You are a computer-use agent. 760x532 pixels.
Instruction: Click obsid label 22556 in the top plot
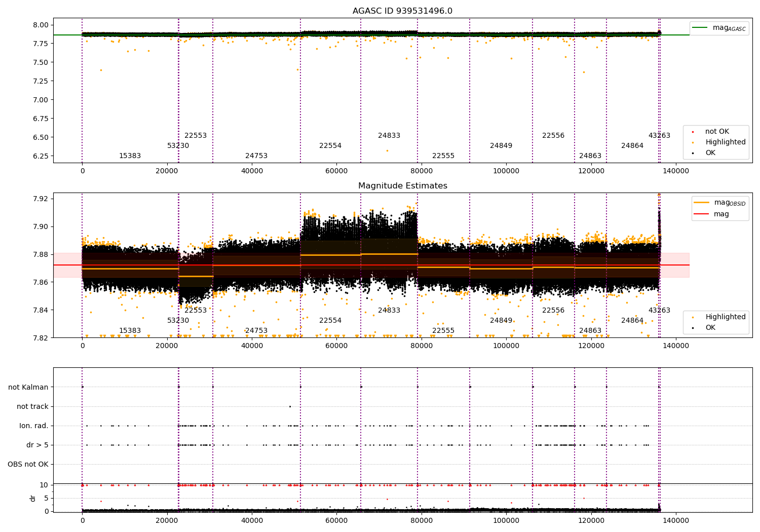point(553,136)
